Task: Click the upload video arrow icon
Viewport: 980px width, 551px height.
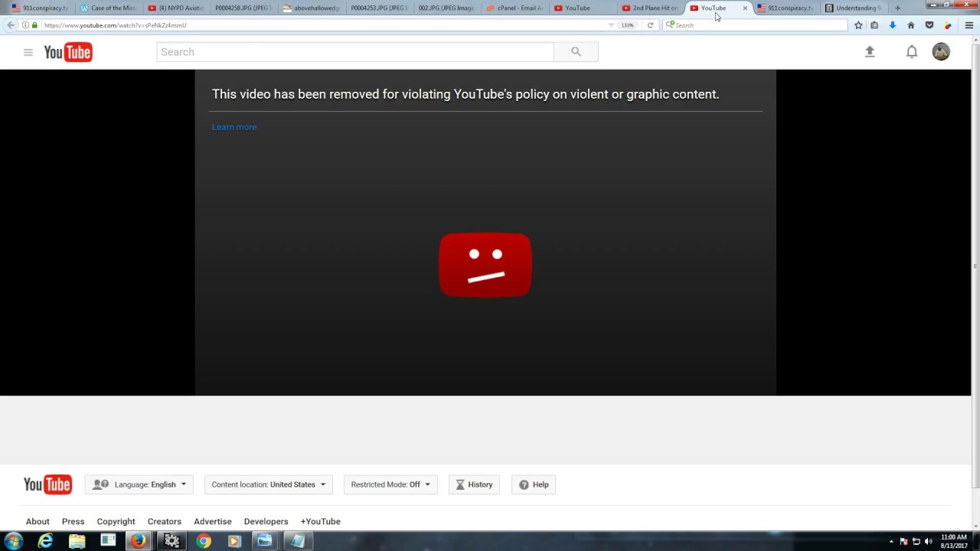Action: (x=870, y=51)
